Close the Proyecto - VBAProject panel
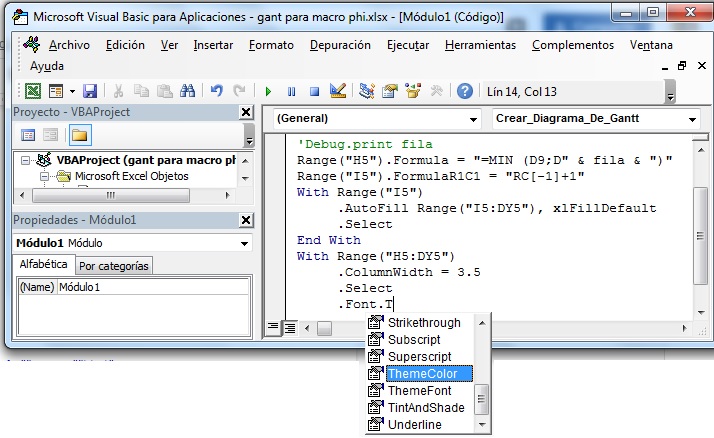 [246, 112]
